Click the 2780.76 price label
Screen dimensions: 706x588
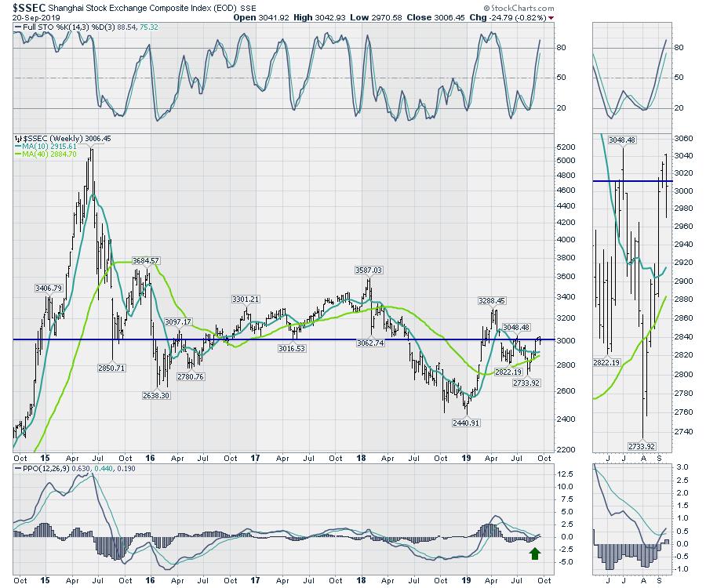coord(191,376)
